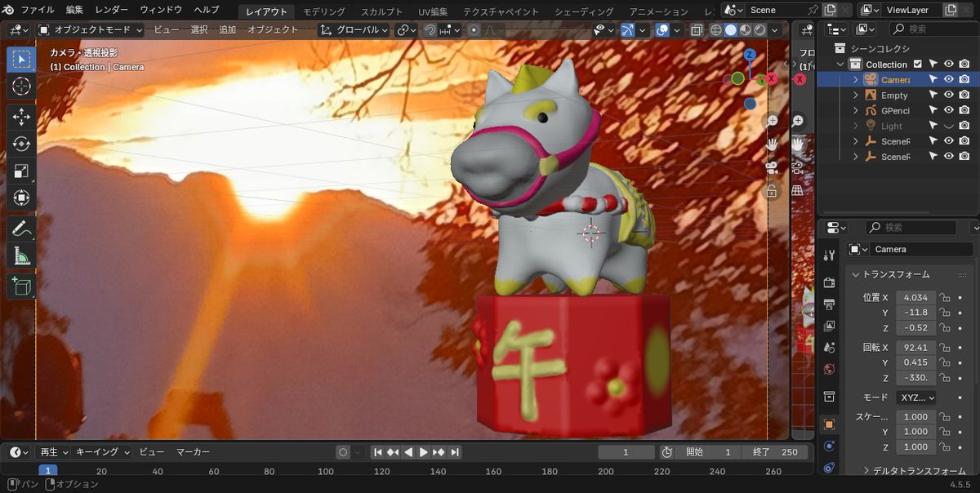Toggle X-ray view icon in header
This screenshot has width=980, height=493.
click(x=696, y=29)
